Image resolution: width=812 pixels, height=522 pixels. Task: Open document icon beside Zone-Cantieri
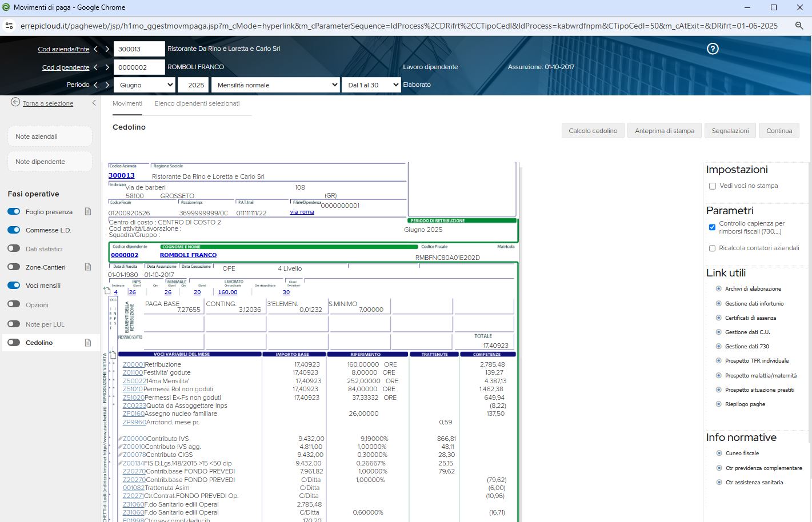tap(88, 267)
